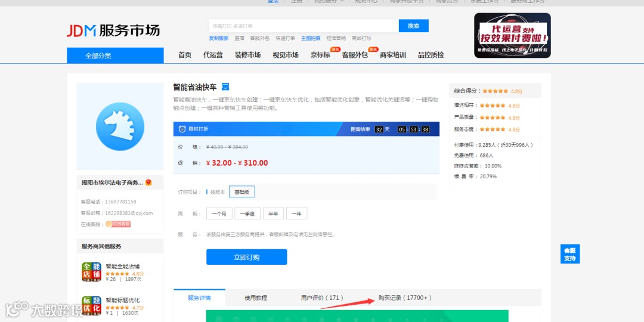This screenshot has width=644, height=322.
Task: Click the 智能标题优化 app icon
Action: pos(91,305)
